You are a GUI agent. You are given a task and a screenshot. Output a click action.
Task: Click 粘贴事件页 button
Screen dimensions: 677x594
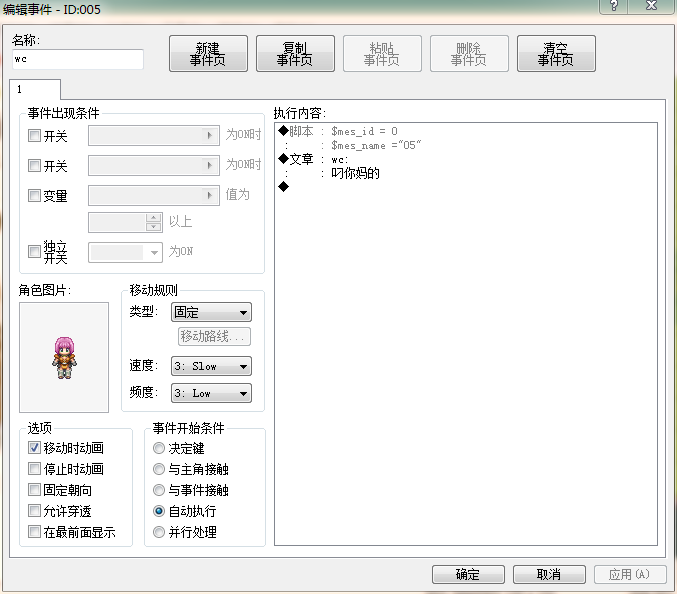(x=382, y=54)
